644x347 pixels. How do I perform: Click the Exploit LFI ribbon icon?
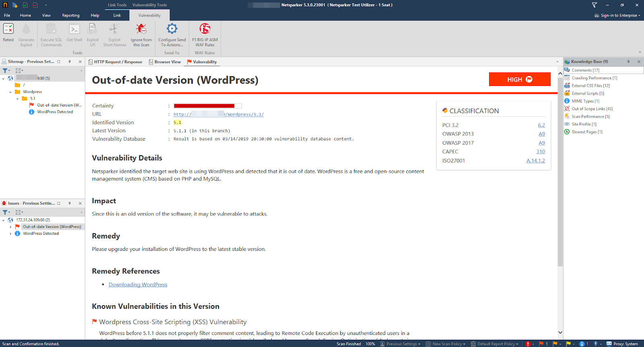tap(93, 29)
